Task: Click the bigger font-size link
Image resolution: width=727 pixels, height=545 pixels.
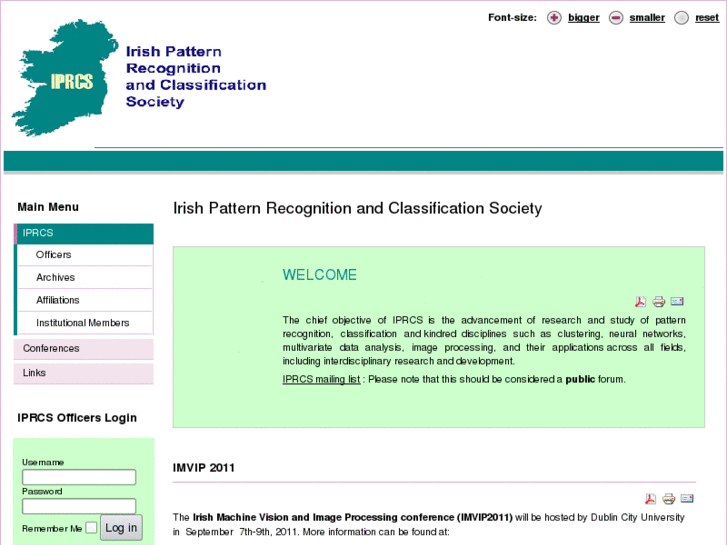Action: (584, 18)
